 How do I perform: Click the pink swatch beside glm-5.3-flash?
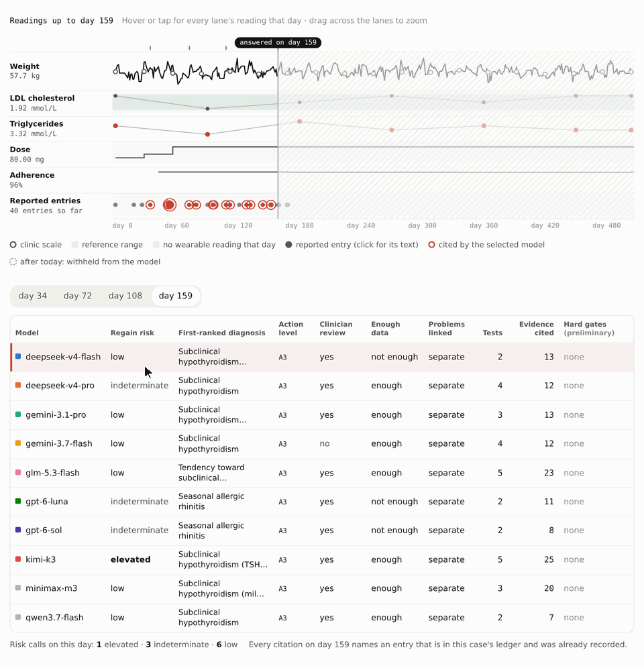tap(18, 472)
